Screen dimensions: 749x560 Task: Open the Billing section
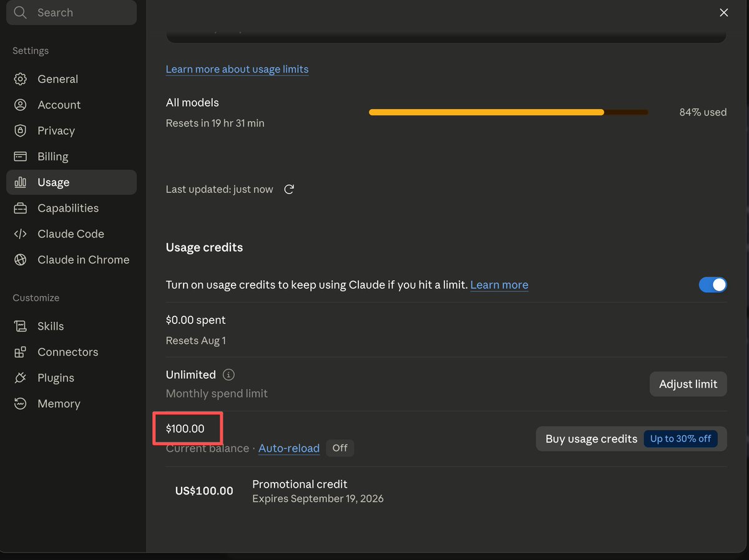point(71,157)
